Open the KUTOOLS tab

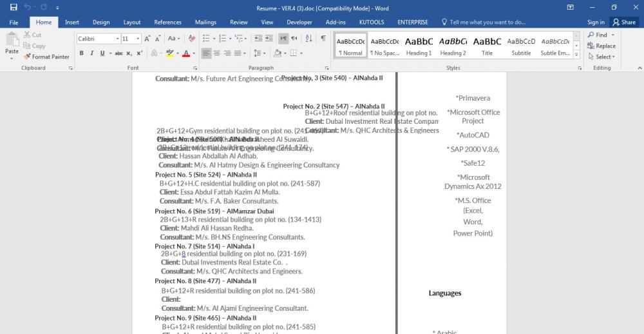372,22
